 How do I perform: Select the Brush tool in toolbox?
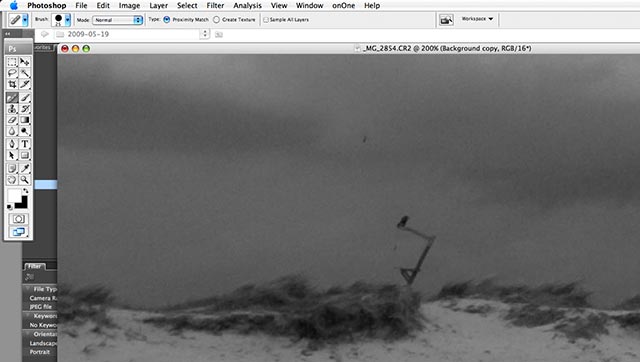coord(25,98)
